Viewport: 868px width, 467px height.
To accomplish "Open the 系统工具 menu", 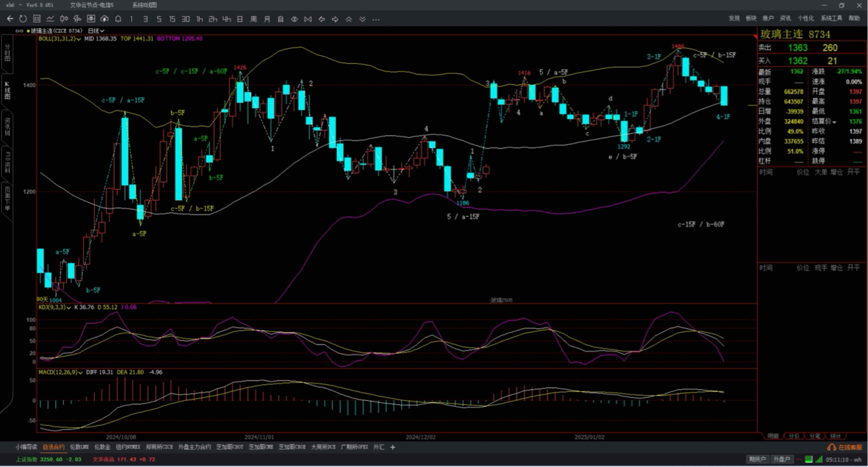I will 831,18.
